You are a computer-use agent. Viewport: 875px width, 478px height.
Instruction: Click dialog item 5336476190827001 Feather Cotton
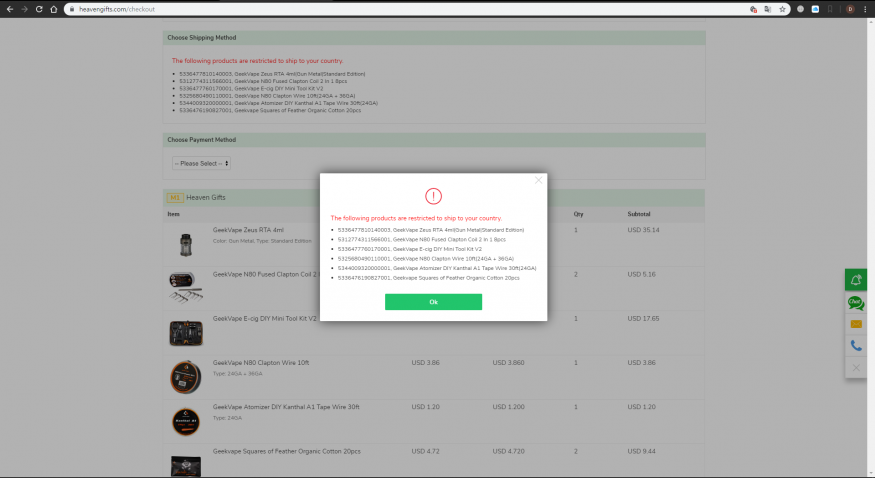tap(429, 278)
